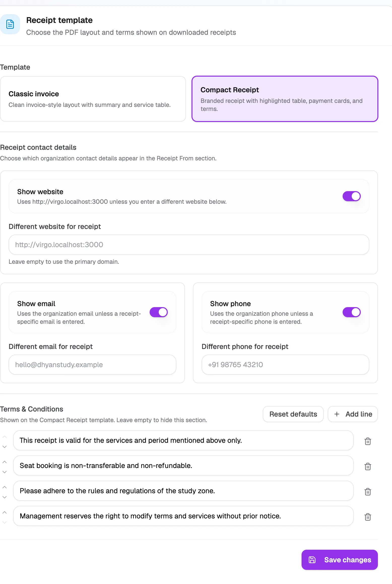Move 'Please adhere to the rules' line up
The width and height of the screenshot is (392, 584).
click(x=5, y=487)
